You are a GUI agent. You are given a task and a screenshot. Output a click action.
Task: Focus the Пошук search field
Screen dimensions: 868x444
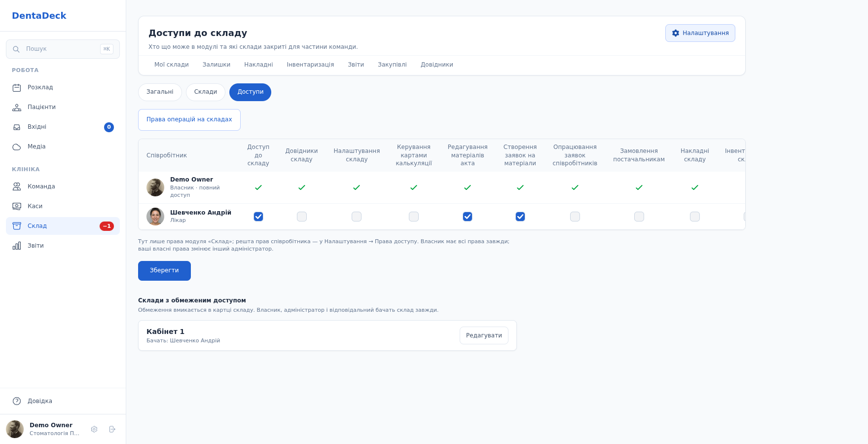(x=63, y=49)
